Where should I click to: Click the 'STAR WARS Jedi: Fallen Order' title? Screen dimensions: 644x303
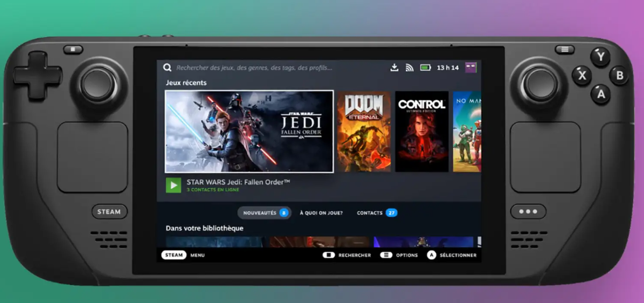coord(238,182)
